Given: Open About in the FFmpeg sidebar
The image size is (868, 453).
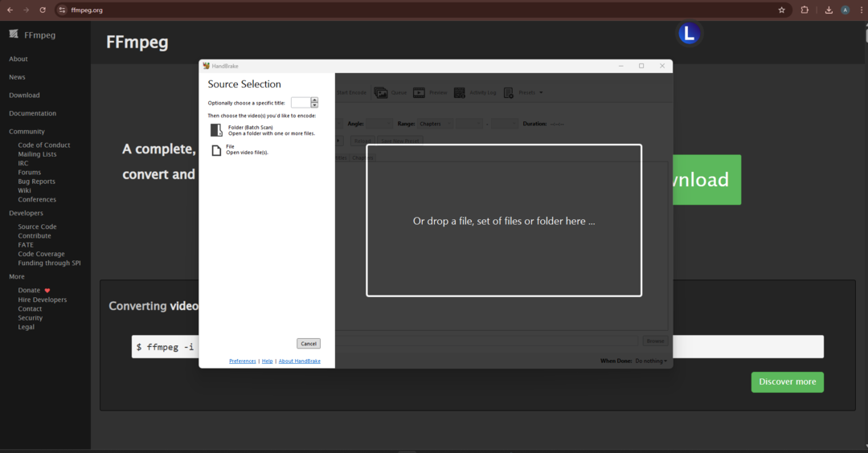Looking at the screenshot, I should point(18,59).
